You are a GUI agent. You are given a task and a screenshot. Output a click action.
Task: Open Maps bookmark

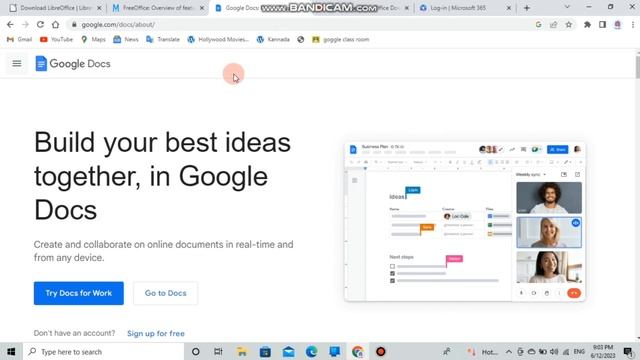click(93, 40)
